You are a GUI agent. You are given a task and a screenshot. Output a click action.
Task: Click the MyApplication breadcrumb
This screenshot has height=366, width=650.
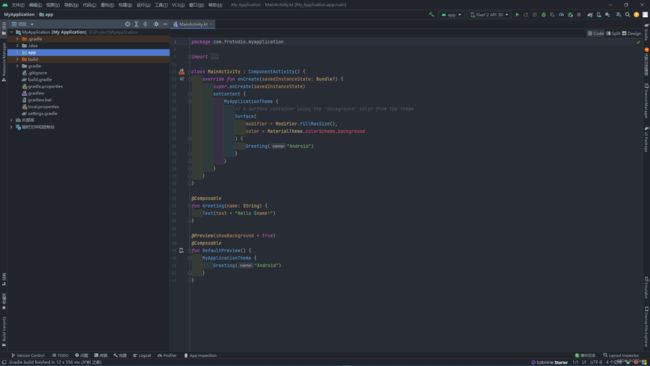click(19, 15)
